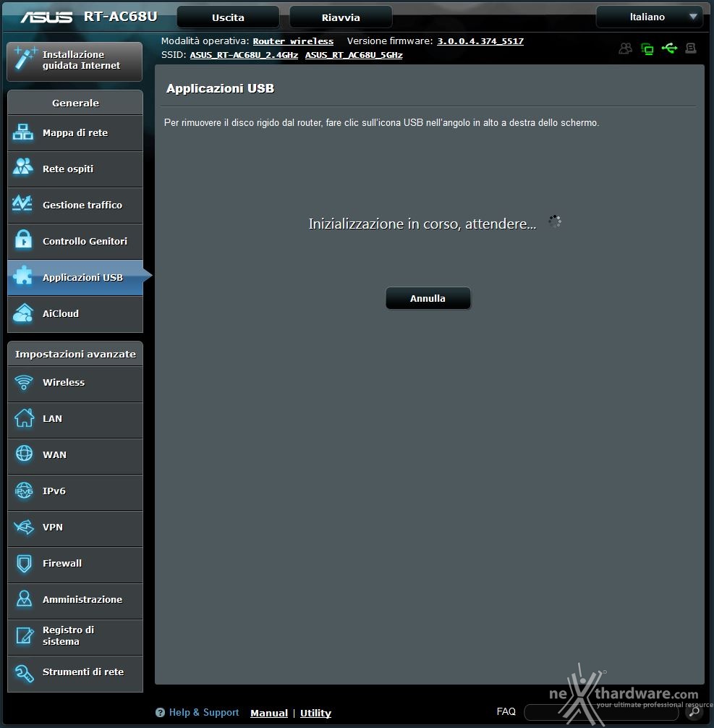
Task: Click the Gestione traffico graph icon
Action: pos(22,204)
